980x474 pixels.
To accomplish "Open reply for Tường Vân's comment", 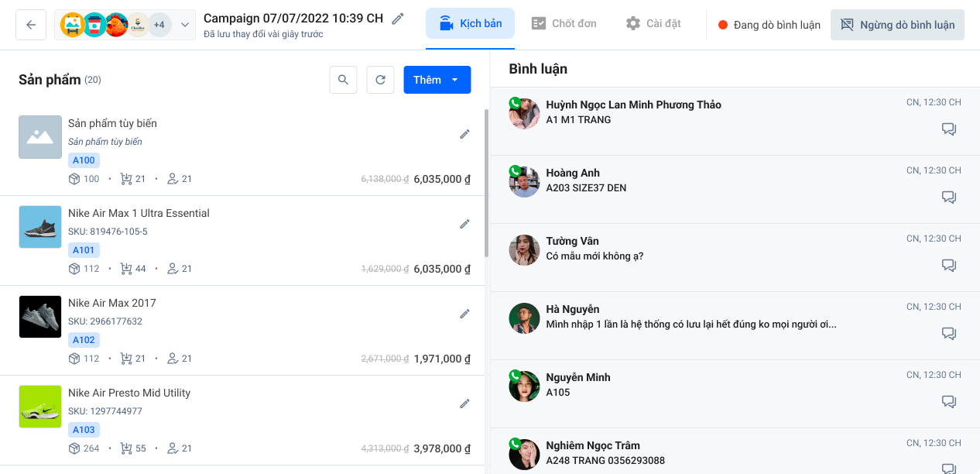I will pyautogui.click(x=949, y=266).
